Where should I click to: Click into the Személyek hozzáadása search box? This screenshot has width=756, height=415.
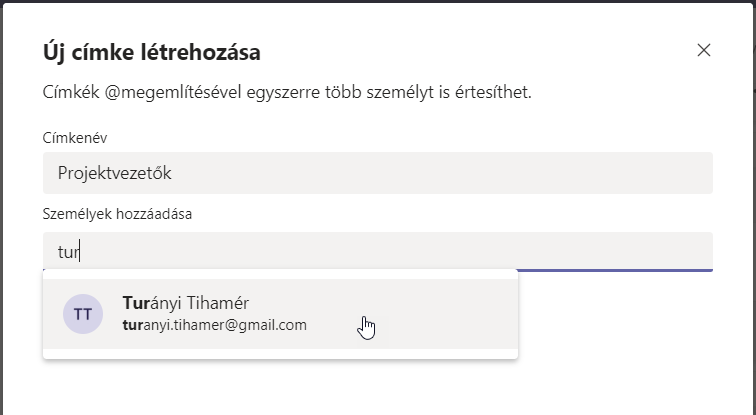click(378, 252)
